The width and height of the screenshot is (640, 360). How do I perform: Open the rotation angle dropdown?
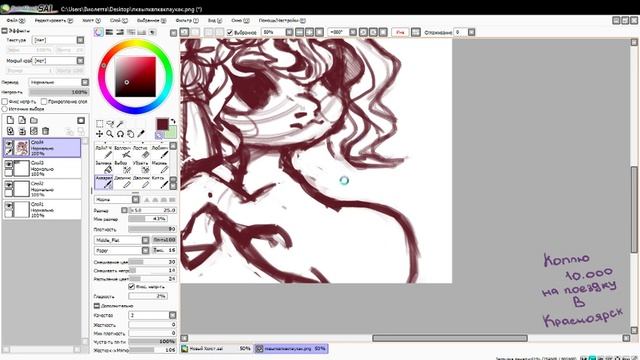pyautogui.click(x=353, y=32)
